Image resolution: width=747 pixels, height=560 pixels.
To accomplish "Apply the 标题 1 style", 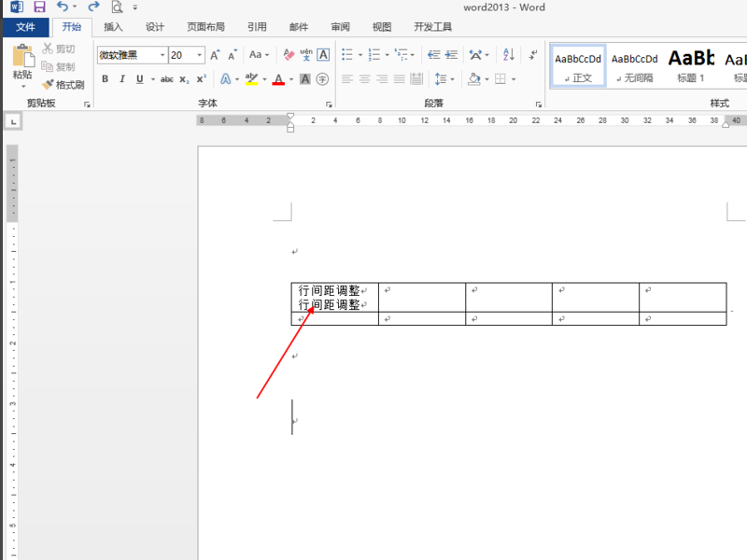I will click(x=690, y=65).
